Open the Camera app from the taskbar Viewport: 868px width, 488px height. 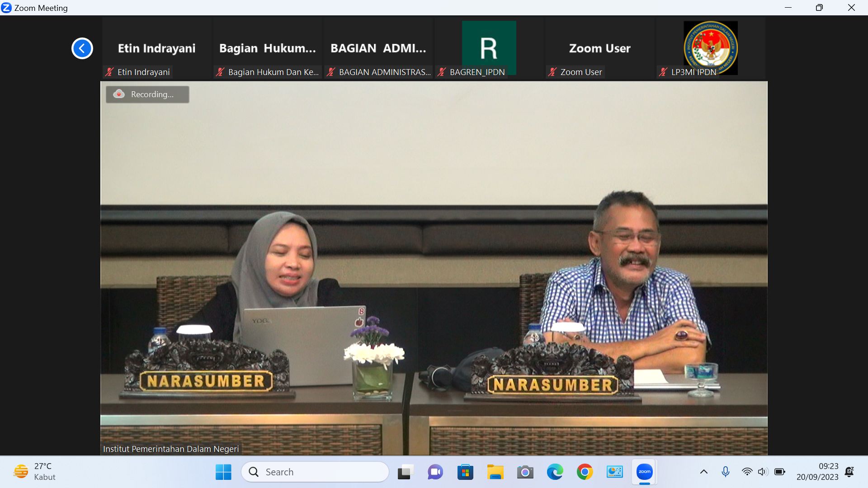click(525, 472)
